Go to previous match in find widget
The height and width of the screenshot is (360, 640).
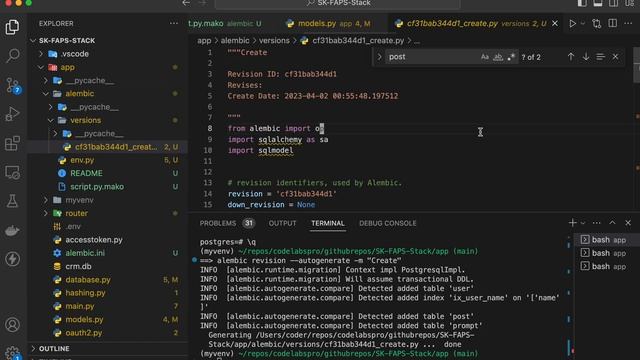click(x=571, y=57)
